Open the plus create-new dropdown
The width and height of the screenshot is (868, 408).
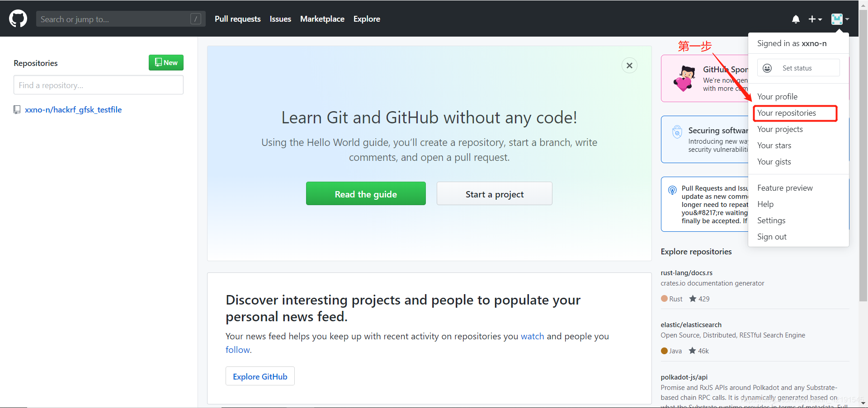tap(815, 19)
